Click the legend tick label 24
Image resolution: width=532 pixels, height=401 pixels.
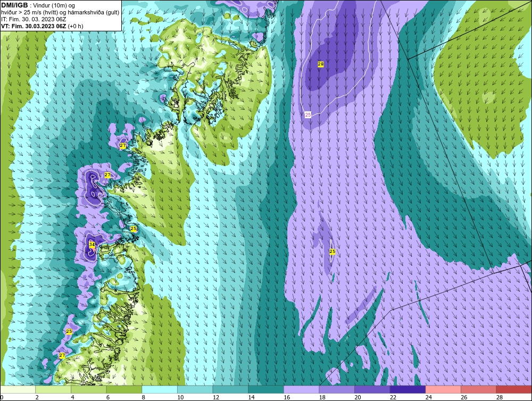coord(428,397)
